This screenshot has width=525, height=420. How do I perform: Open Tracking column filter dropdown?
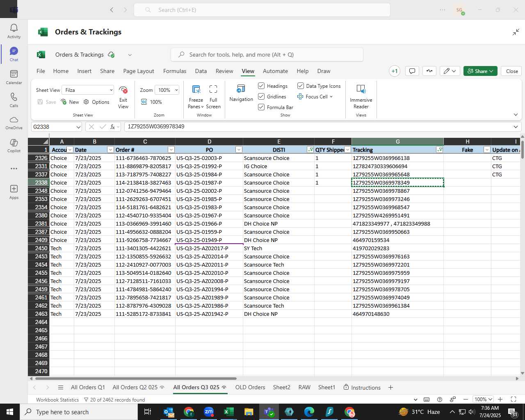[440, 150]
